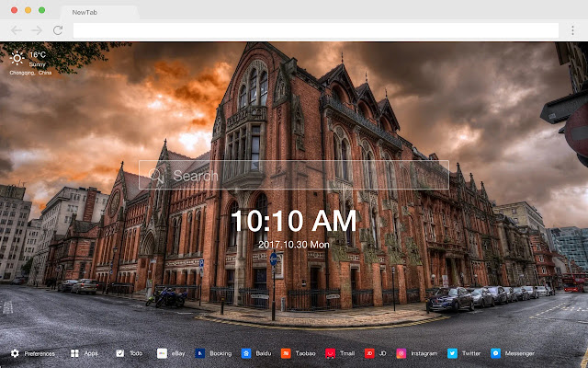Open the Booking link
The image size is (588, 368).
click(220, 353)
